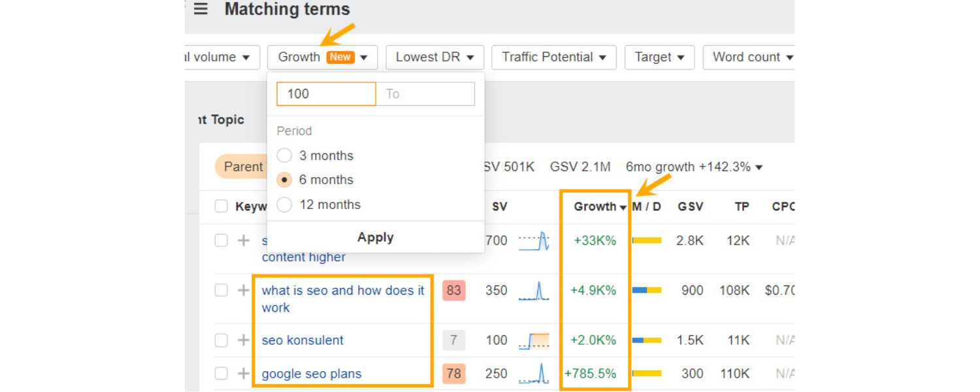Open trend sparkline for +33K% growth row
The image size is (980, 392).
(x=534, y=241)
